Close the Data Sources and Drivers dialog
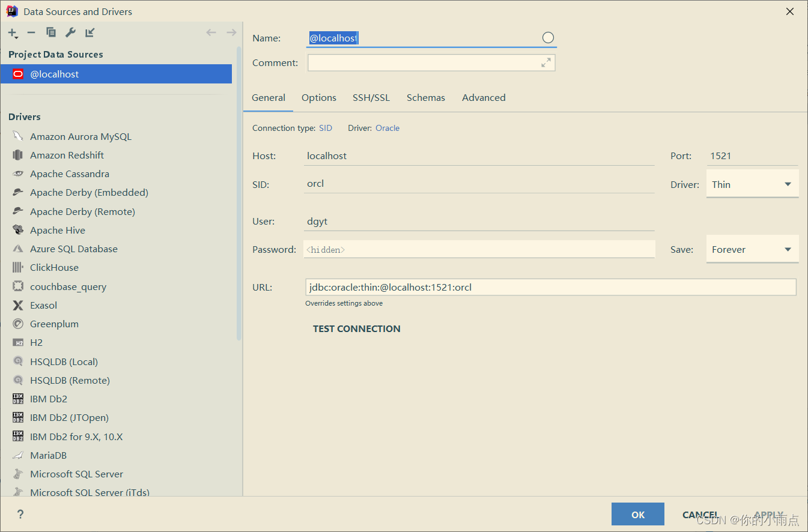The height and width of the screenshot is (532, 808). click(x=790, y=11)
